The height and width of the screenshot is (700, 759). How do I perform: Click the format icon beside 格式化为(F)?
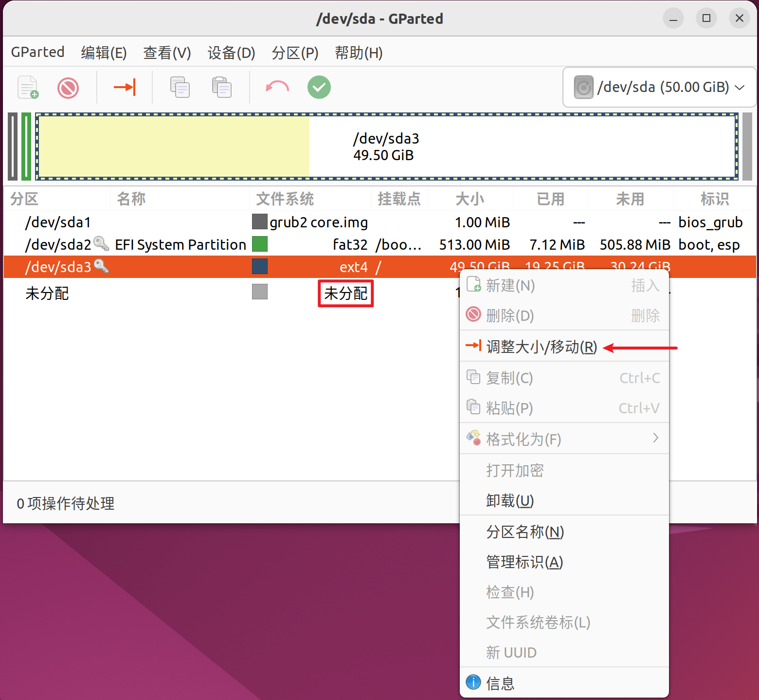pyautogui.click(x=473, y=438)
